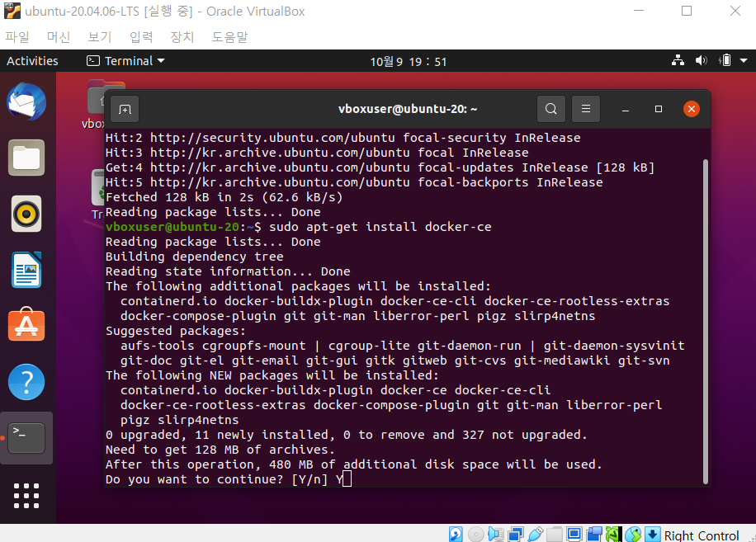Click the terminal search button
Image resolution: width=756 pixels, height=542 pixels.
tap(551, 109)
